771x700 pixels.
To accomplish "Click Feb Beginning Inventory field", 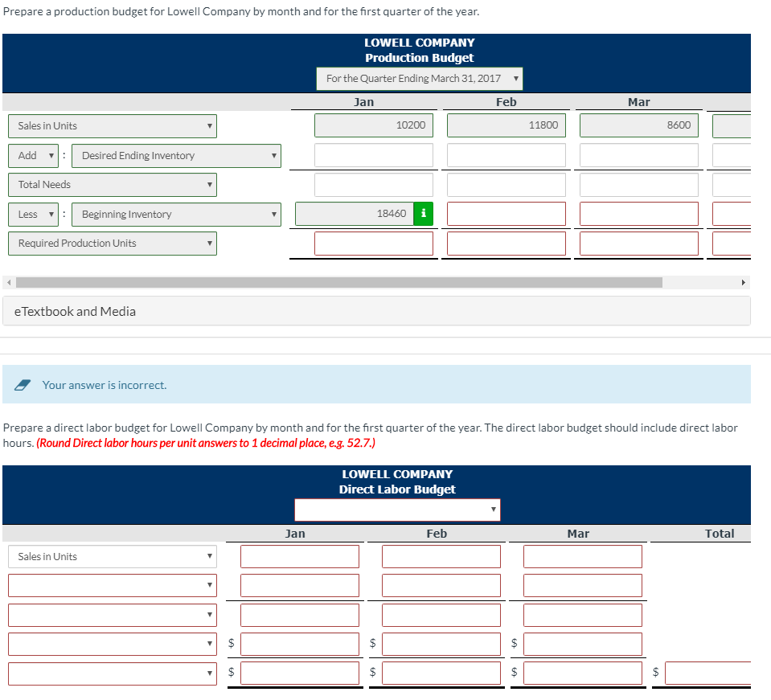I will 506,214.
